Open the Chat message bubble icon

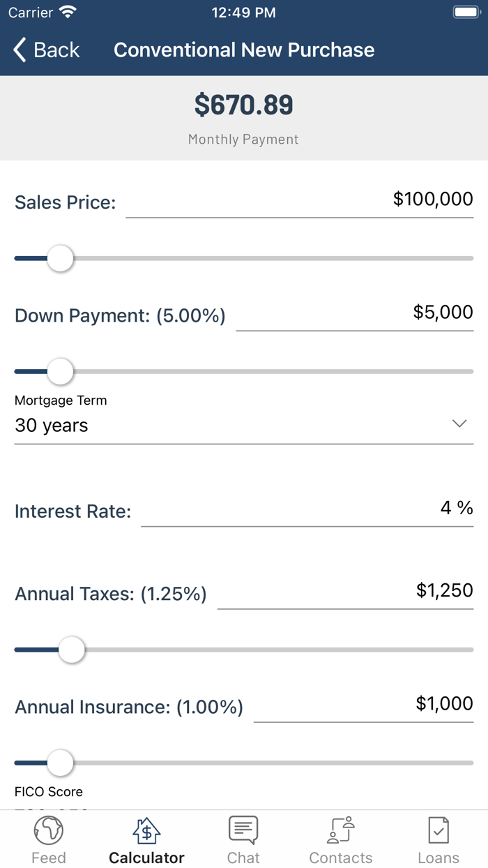tap(243, 830)
